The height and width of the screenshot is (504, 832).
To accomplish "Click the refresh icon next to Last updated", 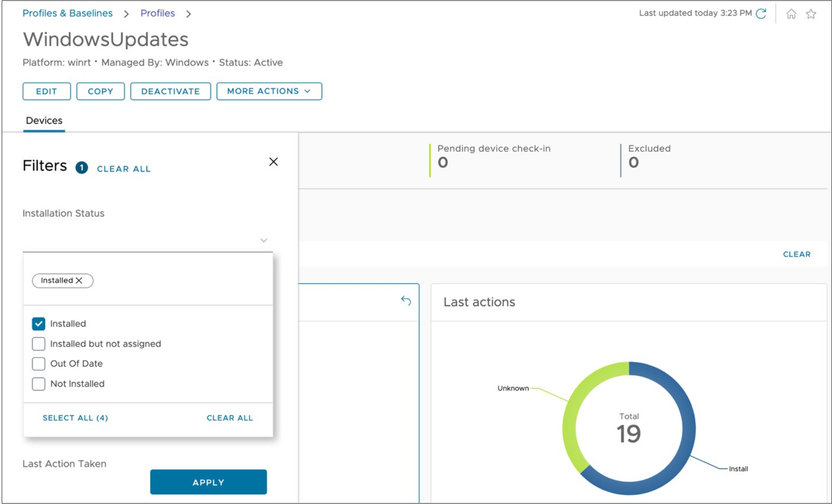I will coord(761,14).
